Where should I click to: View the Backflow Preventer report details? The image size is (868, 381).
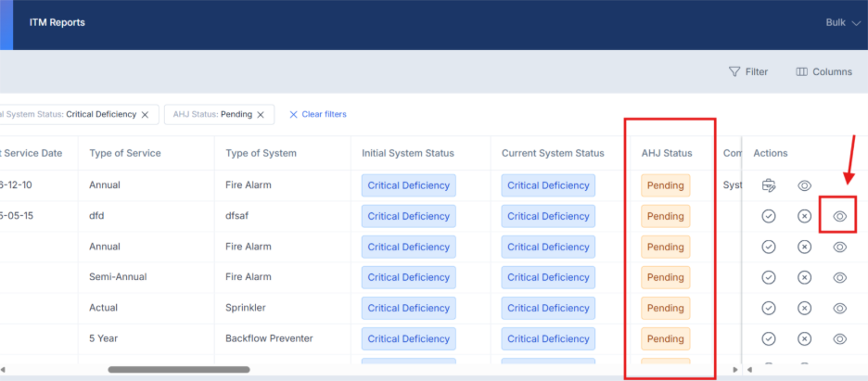[839, 338]
